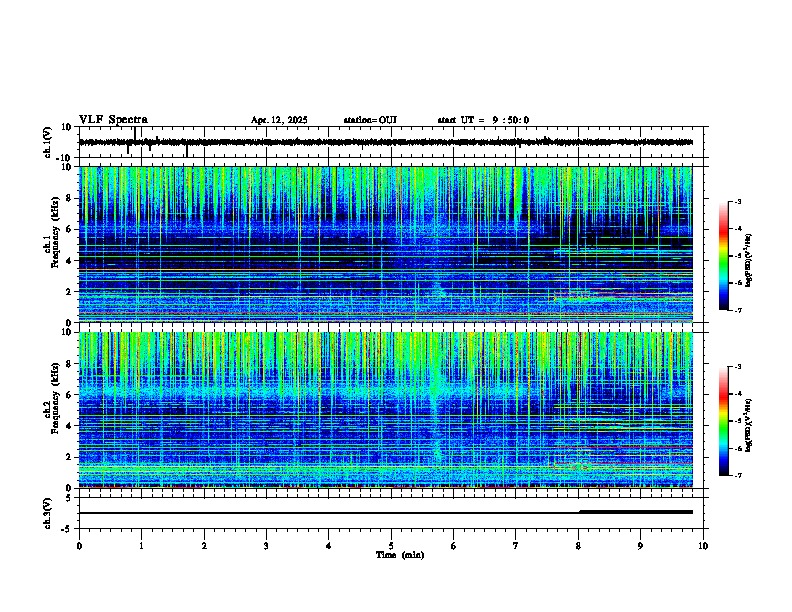Click time axis tick label "9"

click(x=640, y=546)
